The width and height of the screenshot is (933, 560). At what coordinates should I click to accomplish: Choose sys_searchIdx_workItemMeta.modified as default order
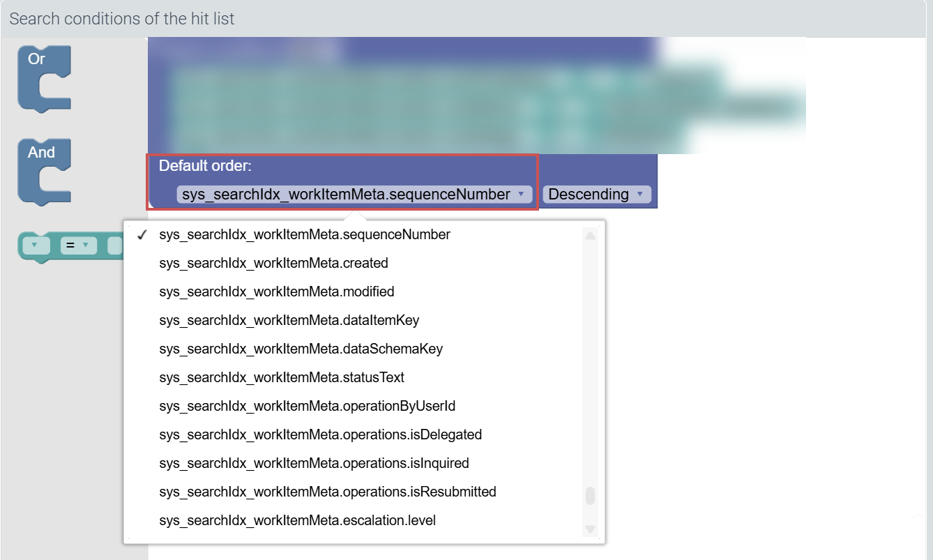pyautogui.click(x=277, y=292)
